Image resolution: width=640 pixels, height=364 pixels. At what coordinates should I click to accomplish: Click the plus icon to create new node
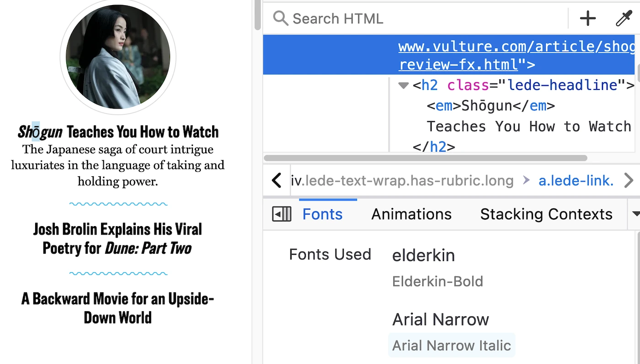click(587, 19)
